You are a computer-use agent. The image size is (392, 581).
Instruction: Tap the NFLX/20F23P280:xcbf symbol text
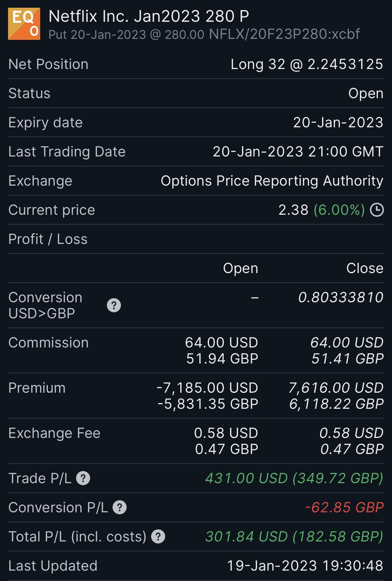tap(284, 34)
